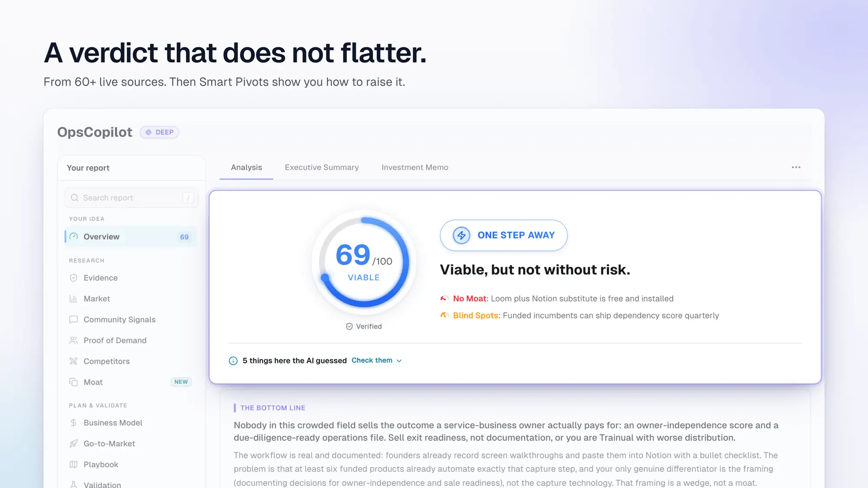Viewport: 868px width, 488px height.
Task: Click the Go-to-Market rocket icon
Action: tap(73, 443)
